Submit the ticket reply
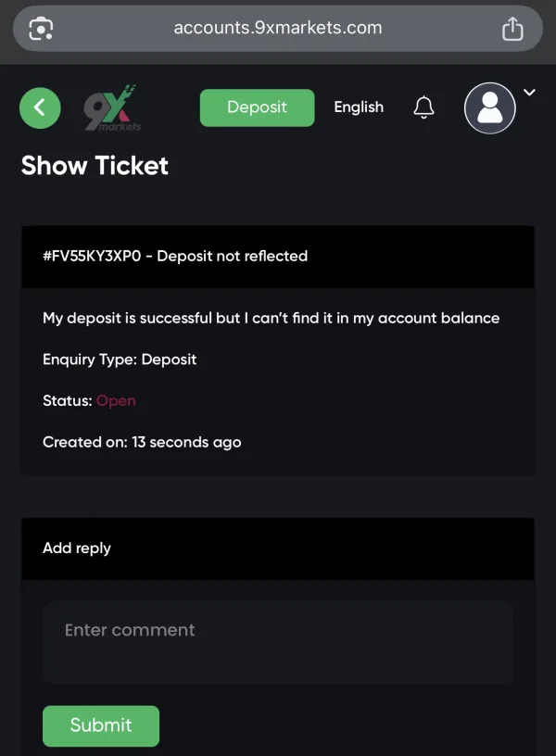This screenshot has width=556, height=756. click(x=101, y=725)
